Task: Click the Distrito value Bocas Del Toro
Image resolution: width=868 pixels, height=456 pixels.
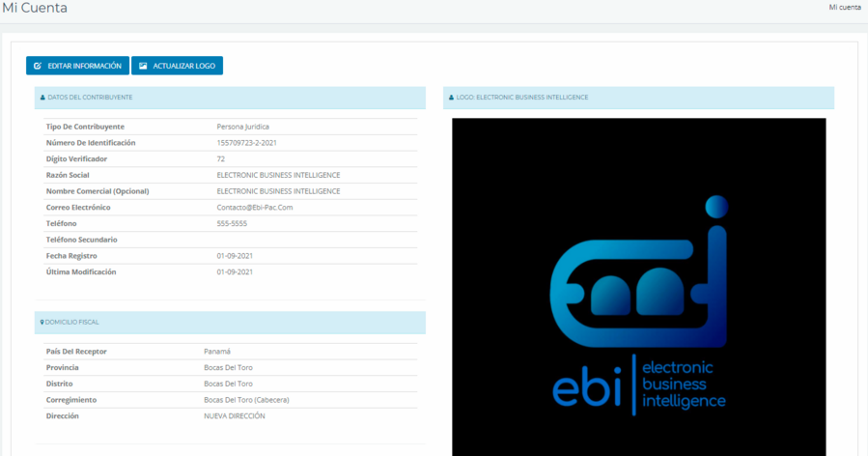Action: [x=228, y=384]
